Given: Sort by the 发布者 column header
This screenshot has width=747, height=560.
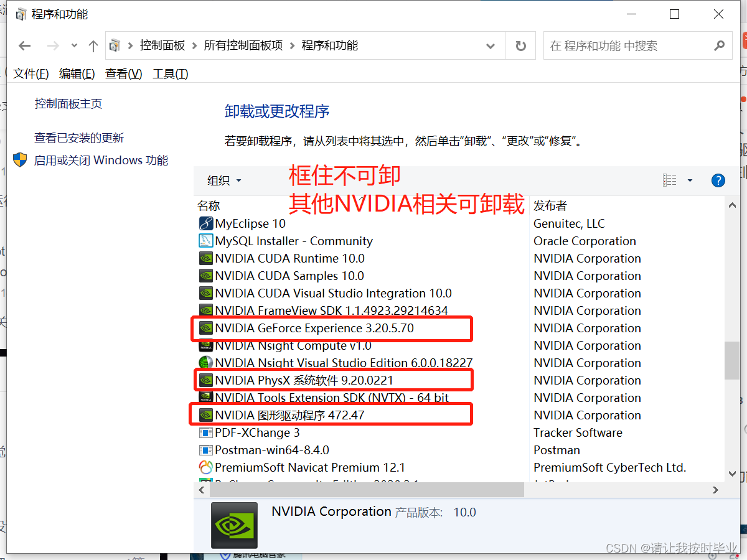Looking at the screenshot, I should pyautogui.click(x=550, y=206).
